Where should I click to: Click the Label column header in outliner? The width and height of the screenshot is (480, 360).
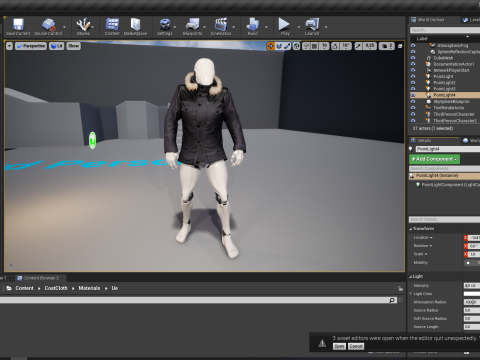coord(422,39)
